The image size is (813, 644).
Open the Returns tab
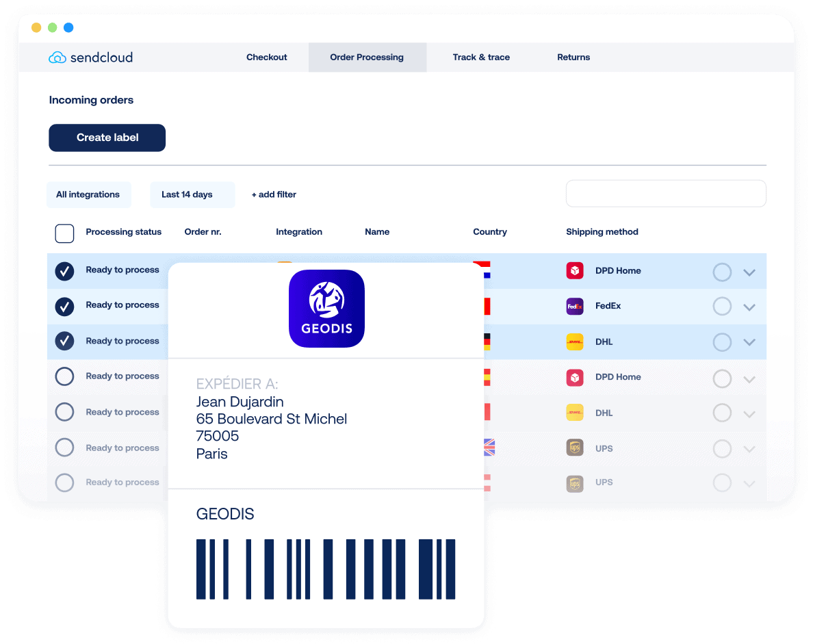point(573,57)
